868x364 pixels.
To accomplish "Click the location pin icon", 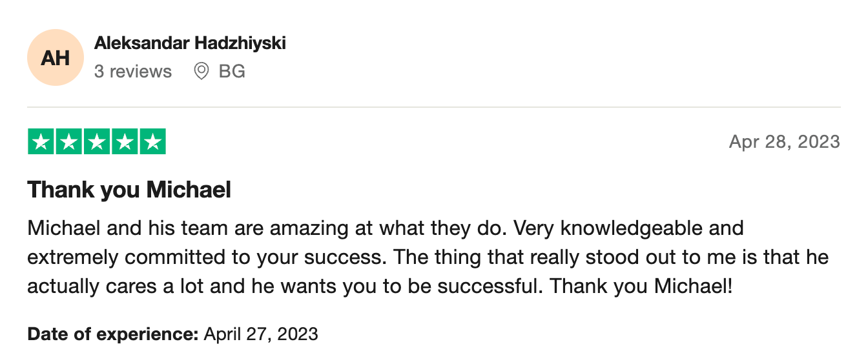I will pos(201,71).
